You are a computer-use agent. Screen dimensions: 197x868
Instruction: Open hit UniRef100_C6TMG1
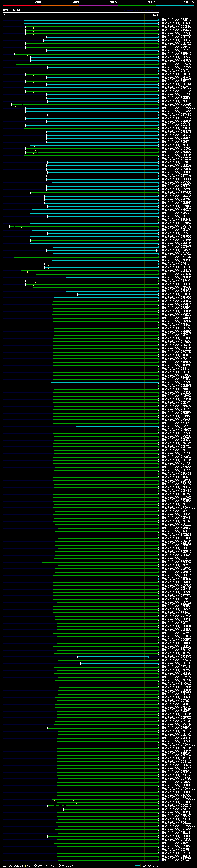(x=177, y=379)
